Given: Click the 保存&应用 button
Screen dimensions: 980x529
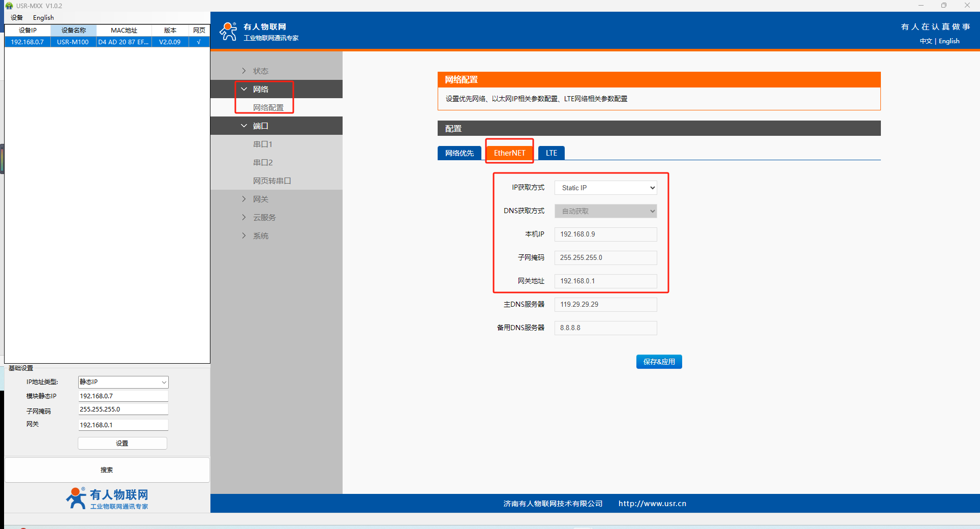Looking at the screenshot, I should click(659, 362).
